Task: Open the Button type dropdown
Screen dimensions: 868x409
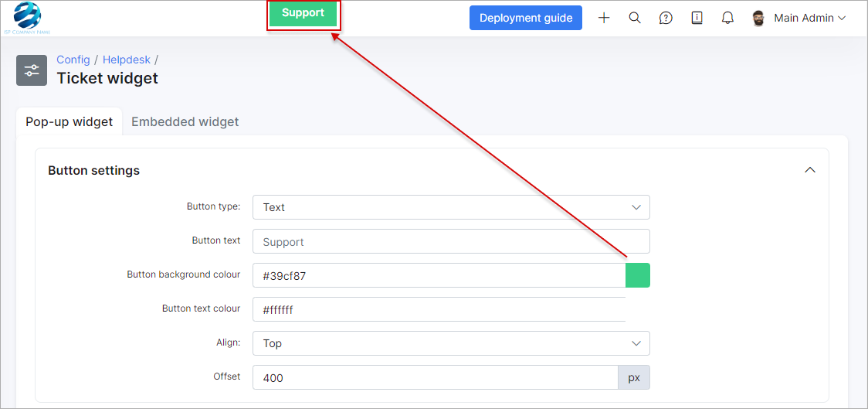Action: click(451, 207)
